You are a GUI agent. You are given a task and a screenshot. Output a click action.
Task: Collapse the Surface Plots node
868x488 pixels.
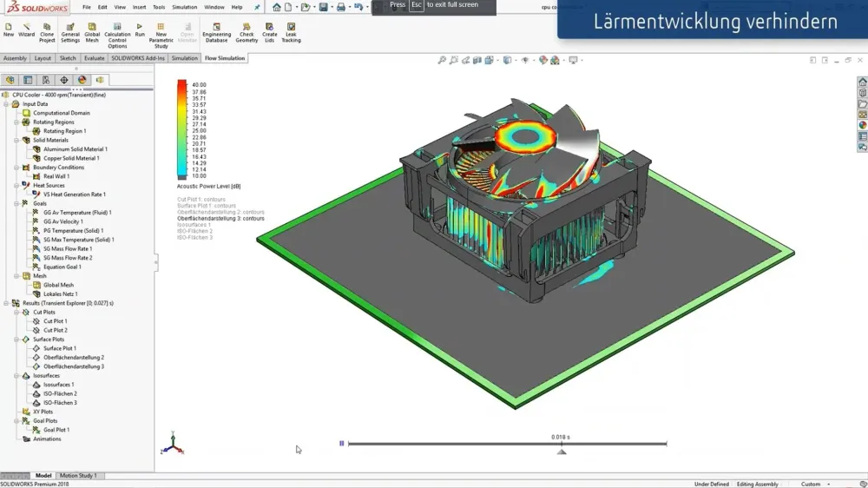[x=16, y=339]
